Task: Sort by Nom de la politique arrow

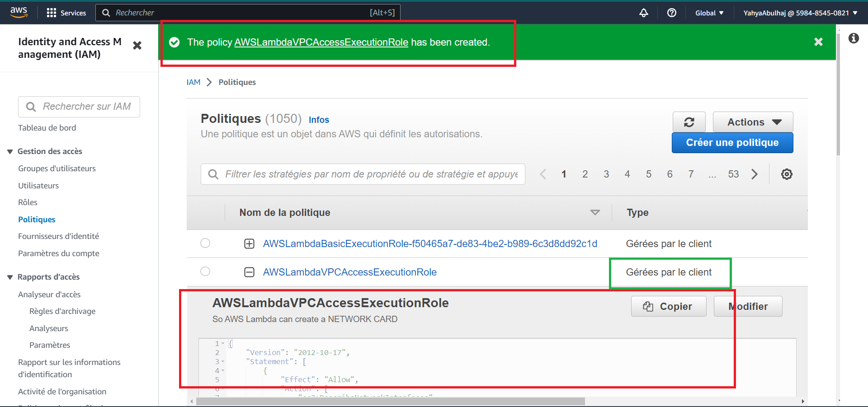Action: coord(595,212)
